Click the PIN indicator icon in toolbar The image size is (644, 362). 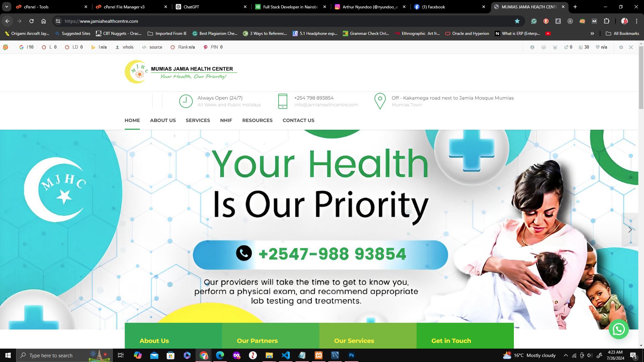205,47
